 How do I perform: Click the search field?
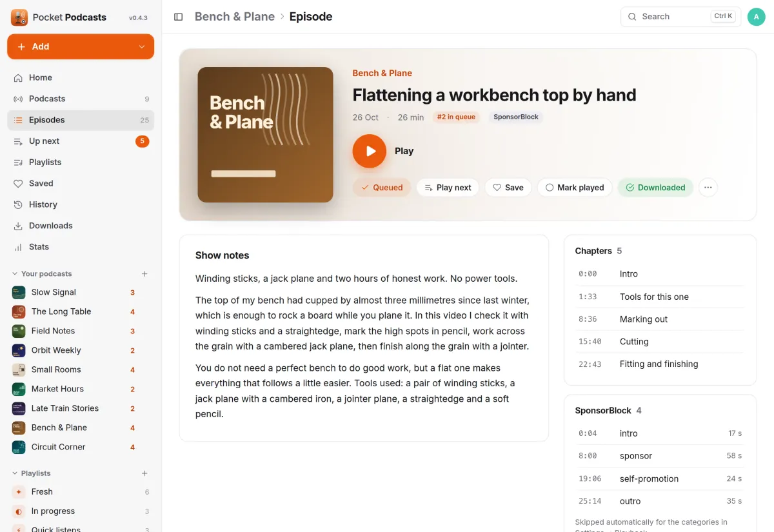[680, 17]
